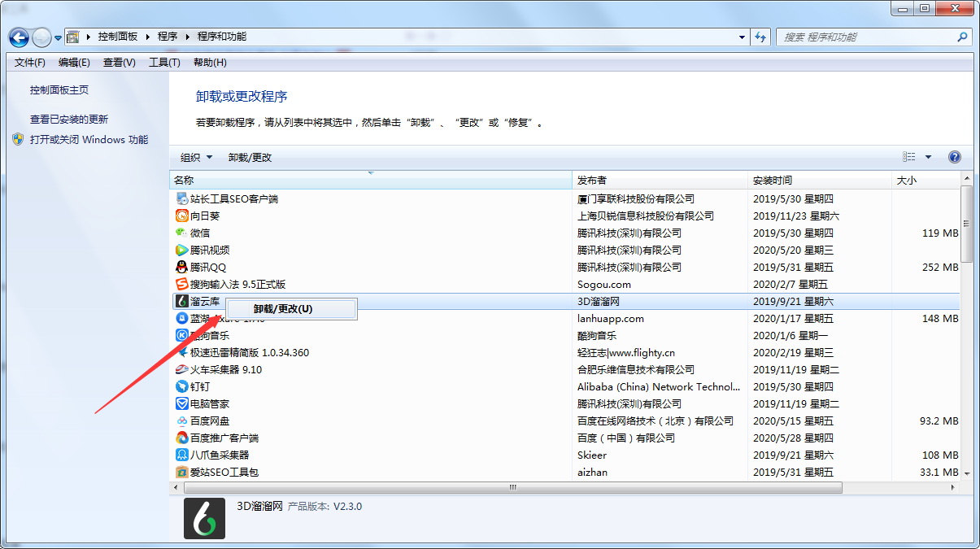Click the search magnifier icon
980x549 pixels.
963,37
